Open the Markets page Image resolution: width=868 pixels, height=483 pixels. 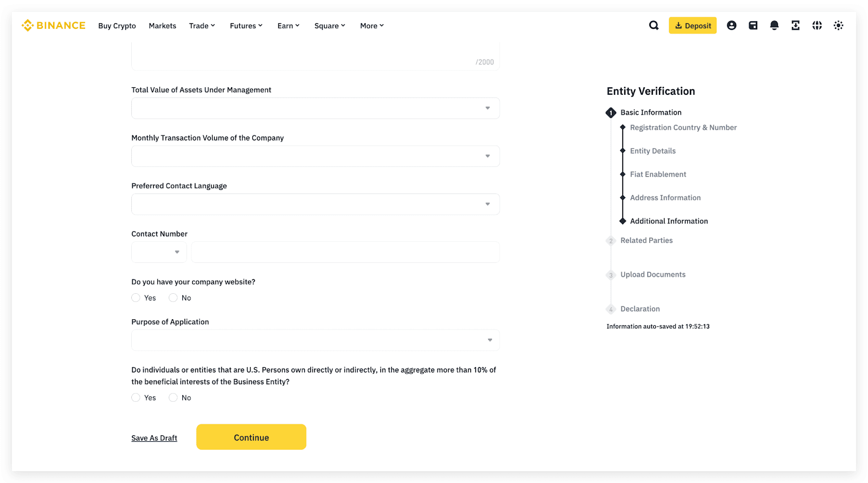click(162, 25)
